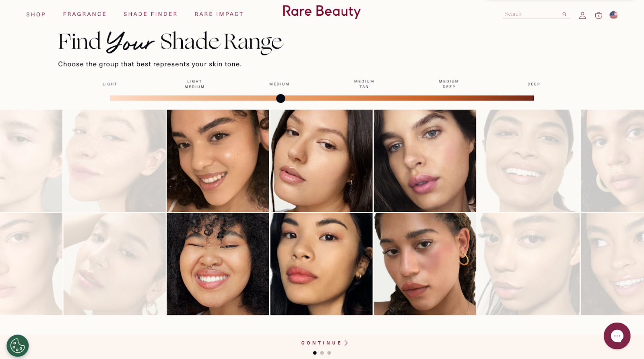Click into the Search field

pyautogui.click(x=532, y=14)
